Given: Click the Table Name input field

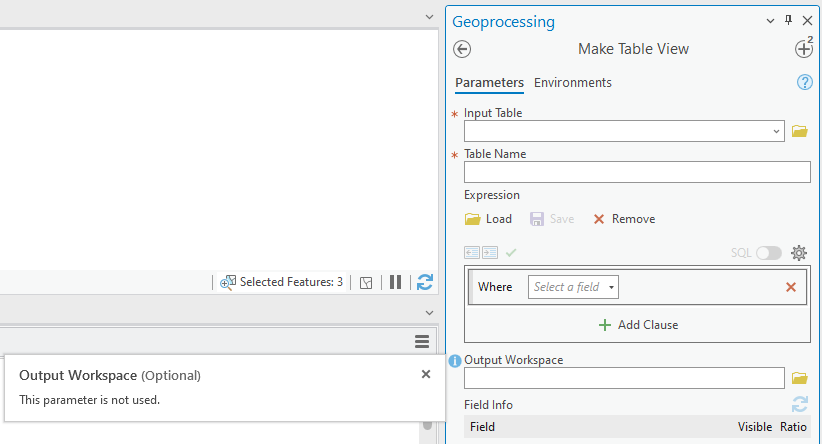Looking at the screenshot, I should click(x=637, y=172).
